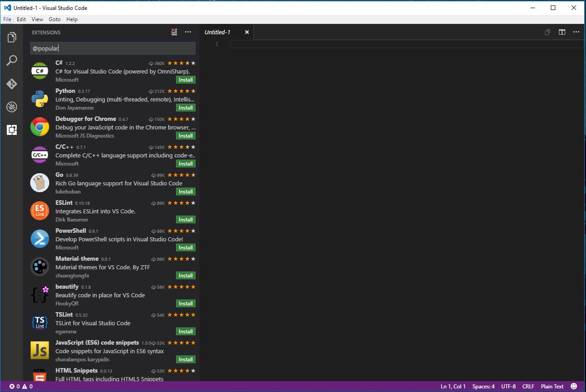Select the Extensions view icon
Viewport: 586px width, 392px height.
coord(12,130)
